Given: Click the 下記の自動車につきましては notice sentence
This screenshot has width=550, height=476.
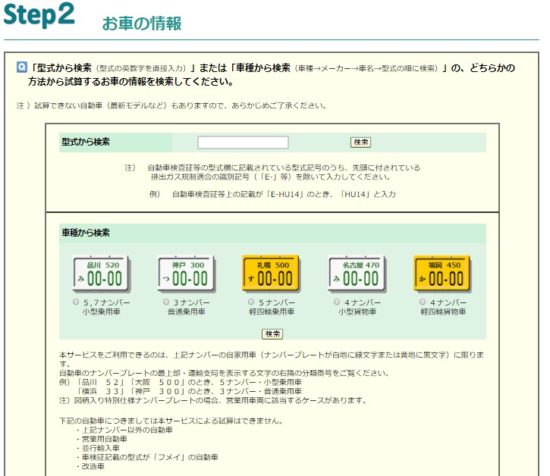Looking at the screenshot, I should [x=171, y=420].
